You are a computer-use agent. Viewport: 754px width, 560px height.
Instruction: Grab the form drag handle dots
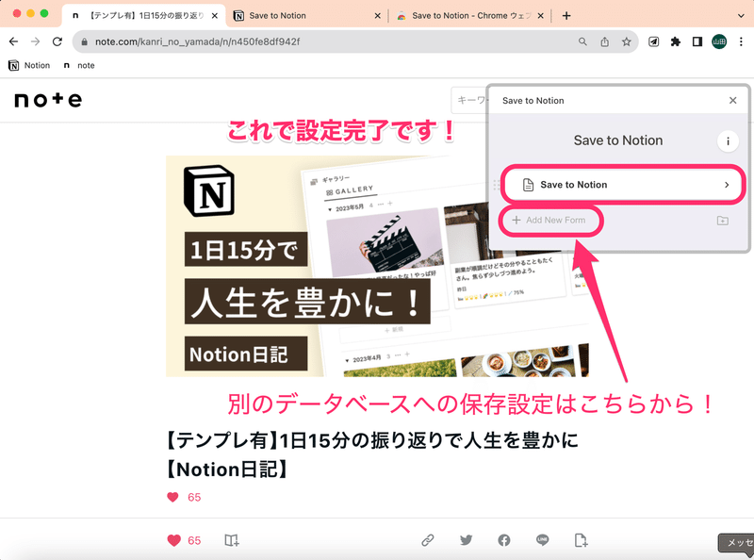pyautogui.click(x=497, y=185)
